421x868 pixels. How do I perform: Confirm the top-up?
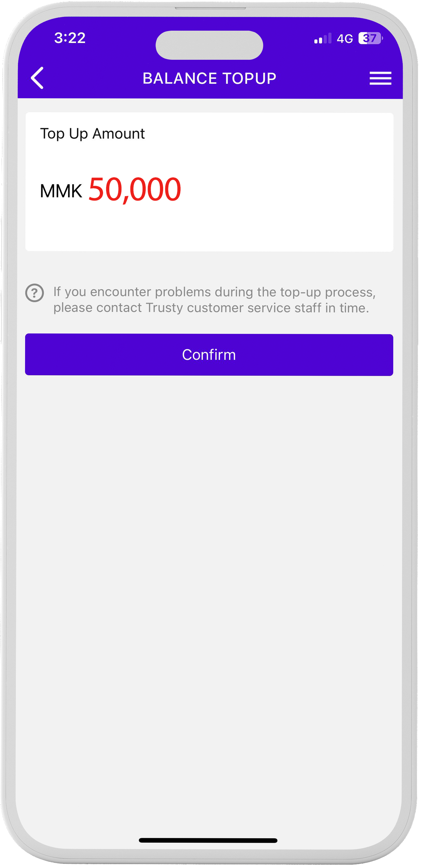209,355
